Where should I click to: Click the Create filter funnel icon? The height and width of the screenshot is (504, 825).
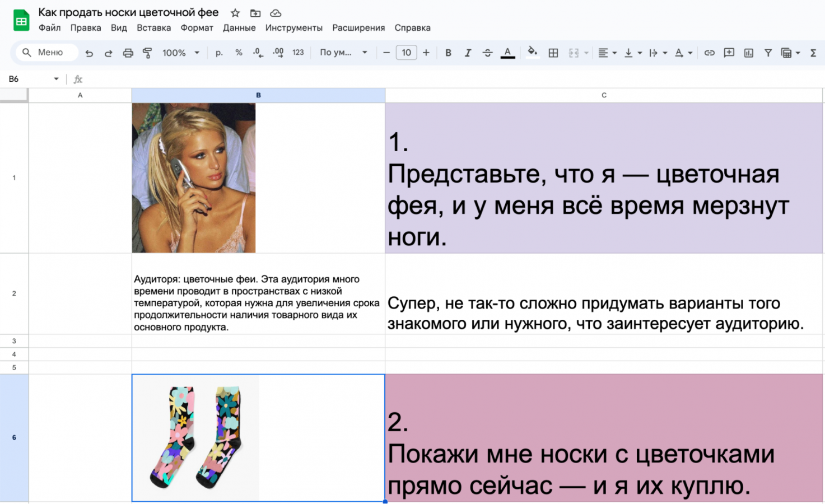coord(768,53)
